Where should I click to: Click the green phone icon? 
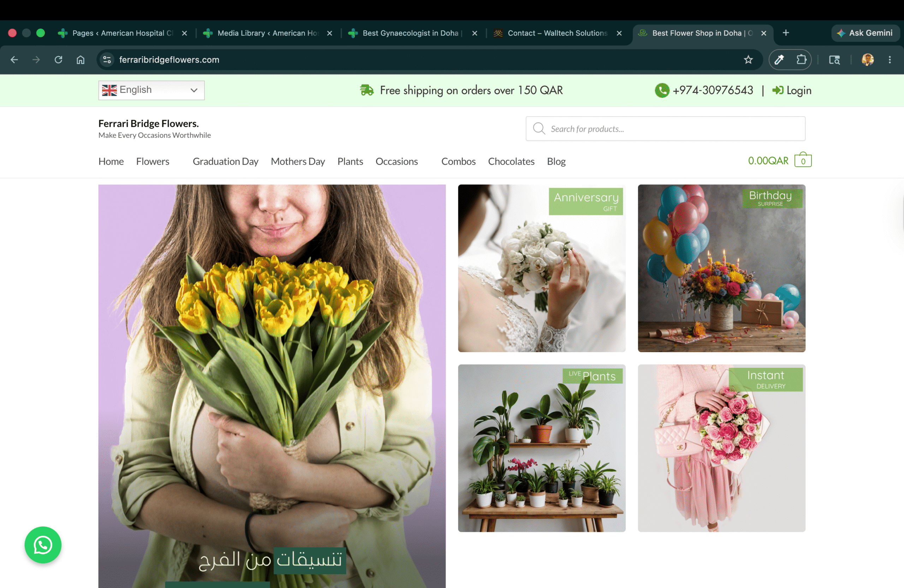pos(661,90)
